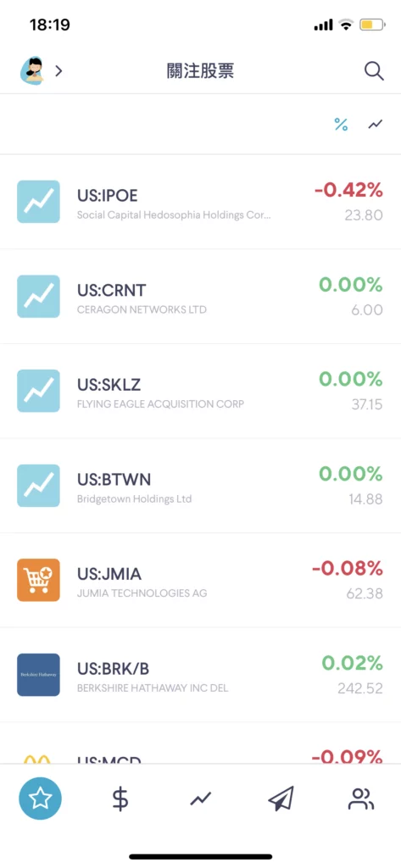Screen dimensions: 401x868
Task: Open the US:SKLZ stock row
Action: click(x=200, y=391)
